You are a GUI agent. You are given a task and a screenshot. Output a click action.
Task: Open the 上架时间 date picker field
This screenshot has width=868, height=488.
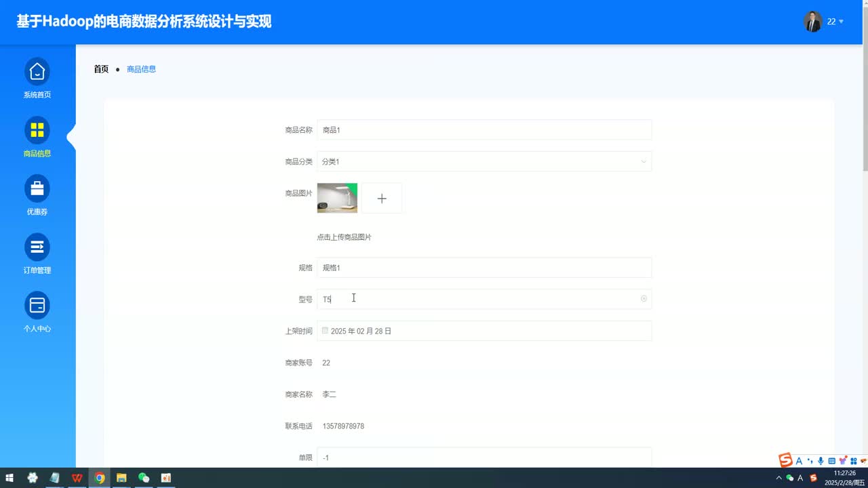[484, 331]
